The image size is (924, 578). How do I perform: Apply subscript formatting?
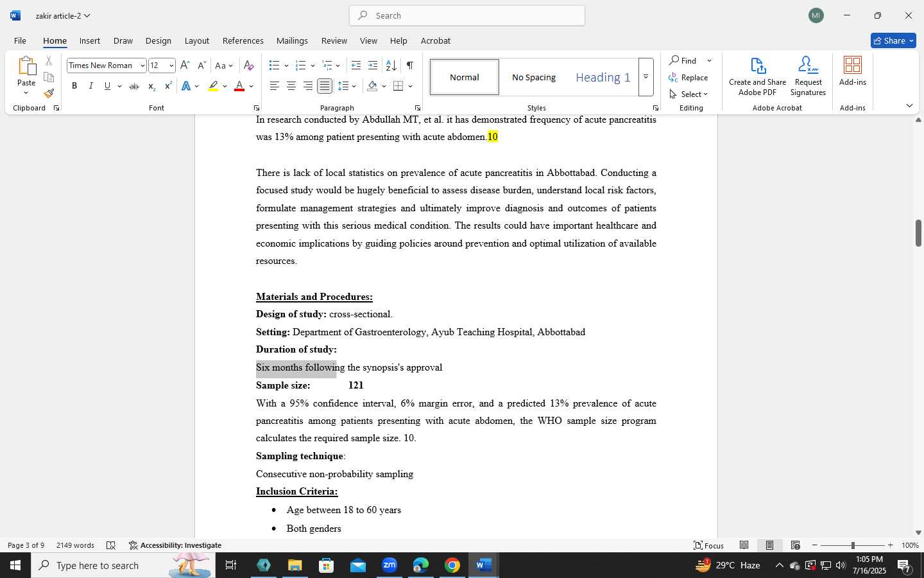[151, 86]
